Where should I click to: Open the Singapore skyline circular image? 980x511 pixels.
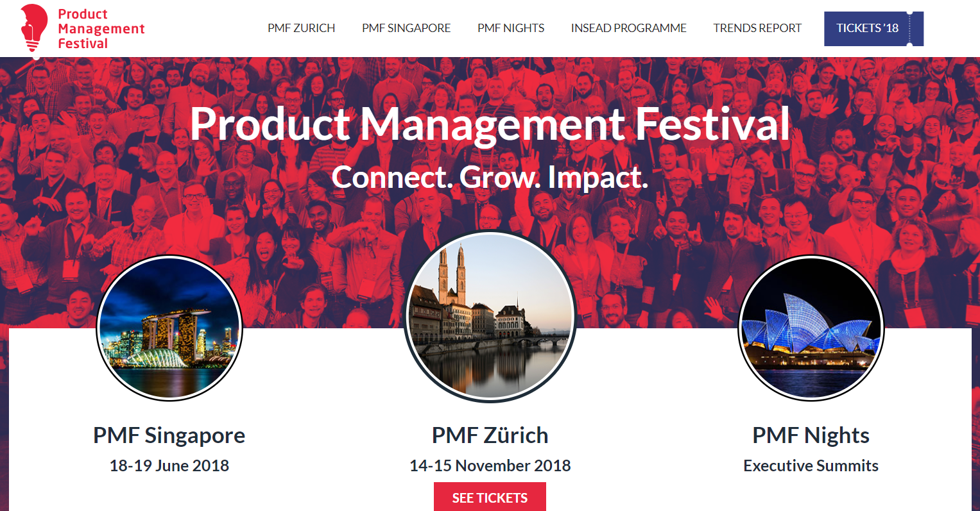[x=169, y=328]
